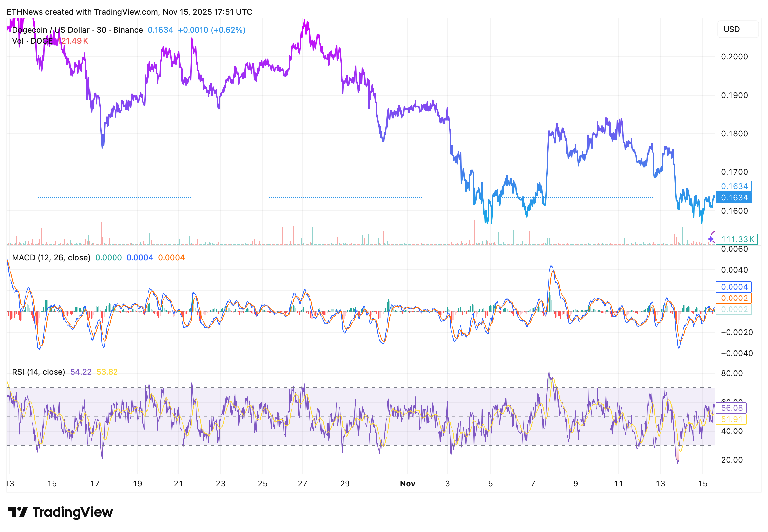Click the purple 56.08 RSI axis label
The width and height of the screenshot is (768, 532).
click(731, 408)
